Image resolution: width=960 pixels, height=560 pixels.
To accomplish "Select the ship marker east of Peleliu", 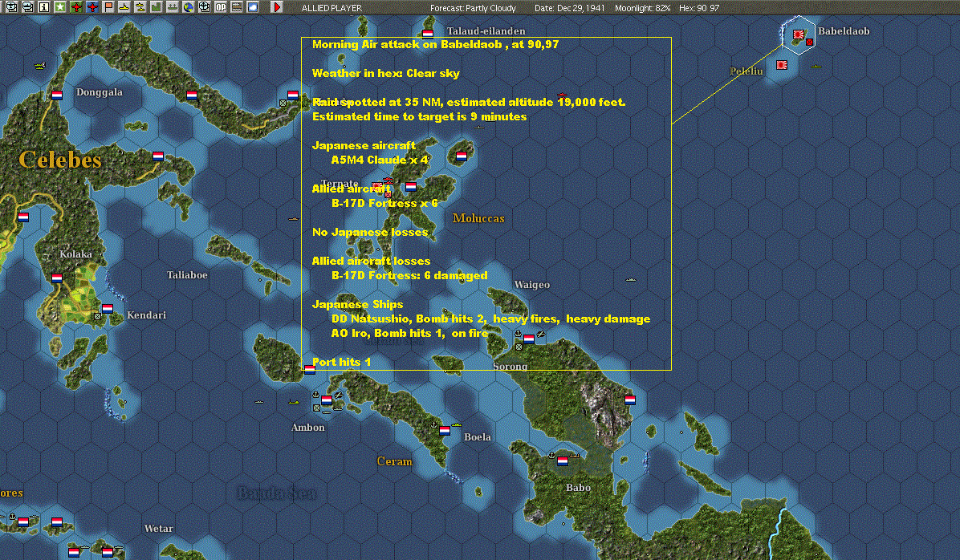I will [816, 66].
